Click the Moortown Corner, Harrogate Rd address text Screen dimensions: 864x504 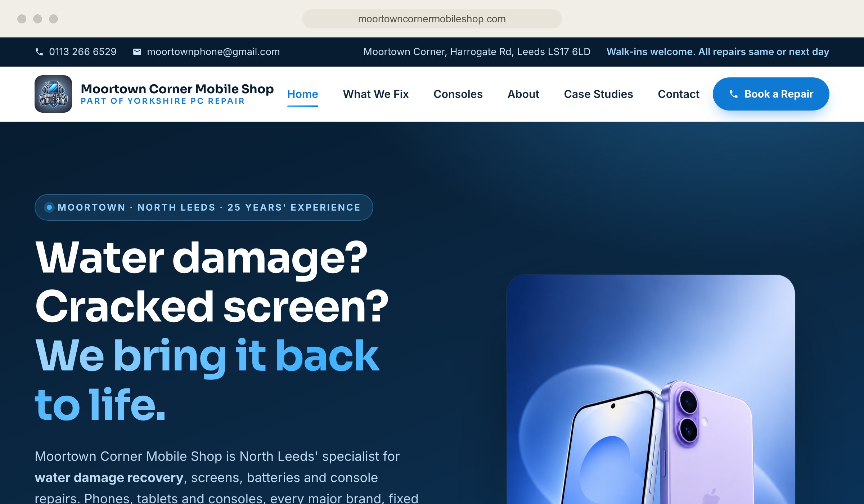click(477, 52)
